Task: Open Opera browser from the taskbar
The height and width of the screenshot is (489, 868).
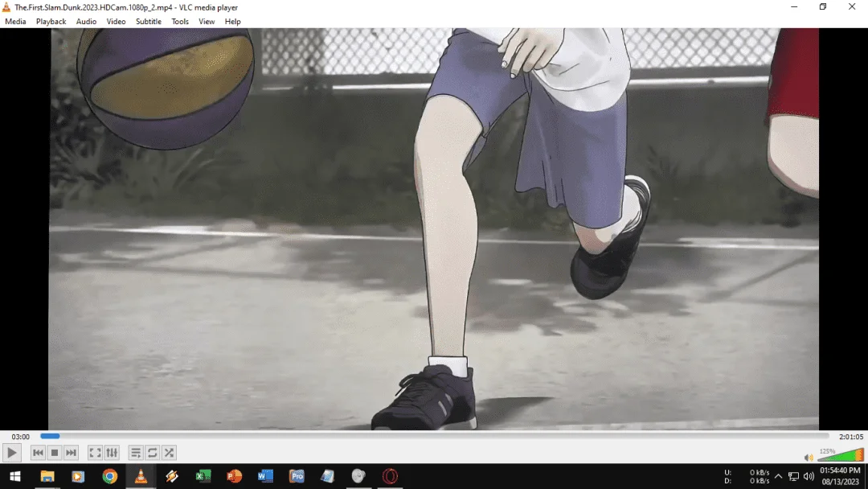Action: [390, 476]
